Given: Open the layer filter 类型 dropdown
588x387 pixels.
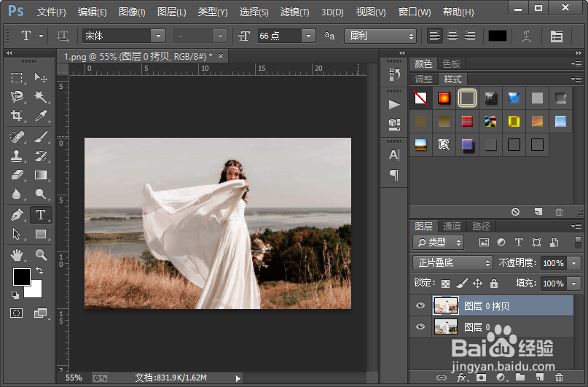Looking at the screenshot, I should tap(438, 243).
